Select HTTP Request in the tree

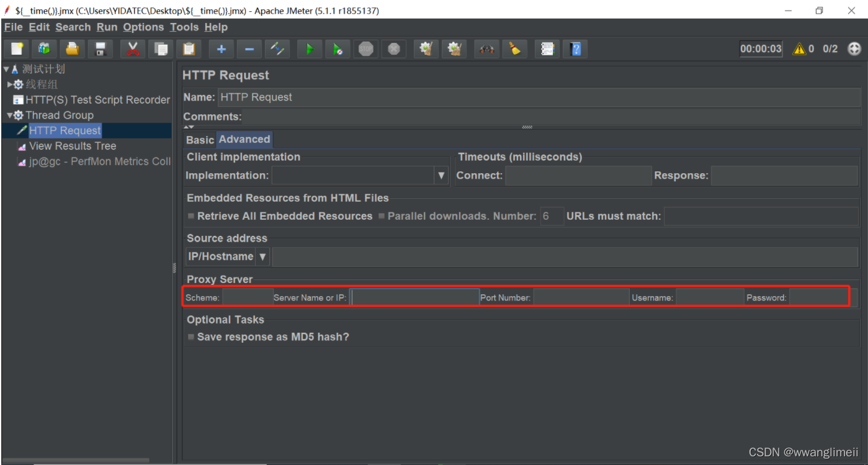coord(65,130)
